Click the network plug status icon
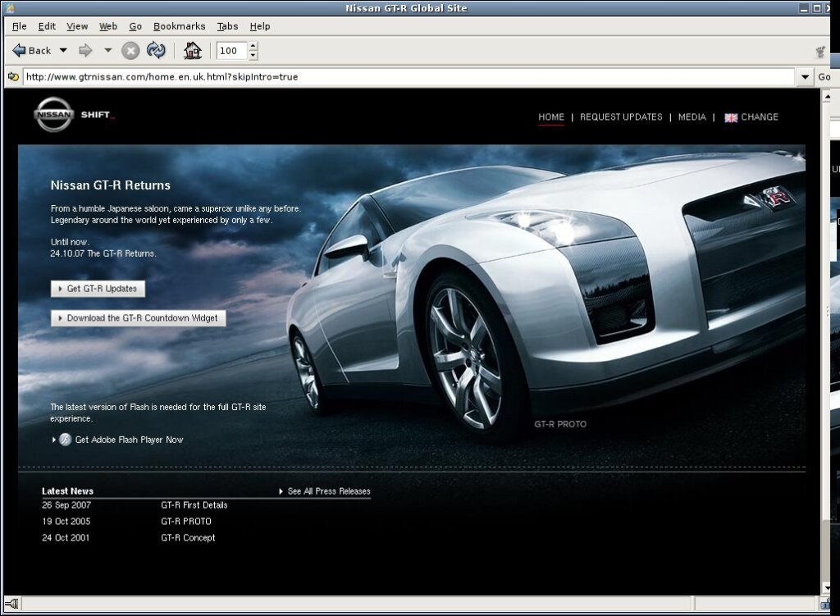Viewport: 840px width, 616px height. [x=11, y=604]
